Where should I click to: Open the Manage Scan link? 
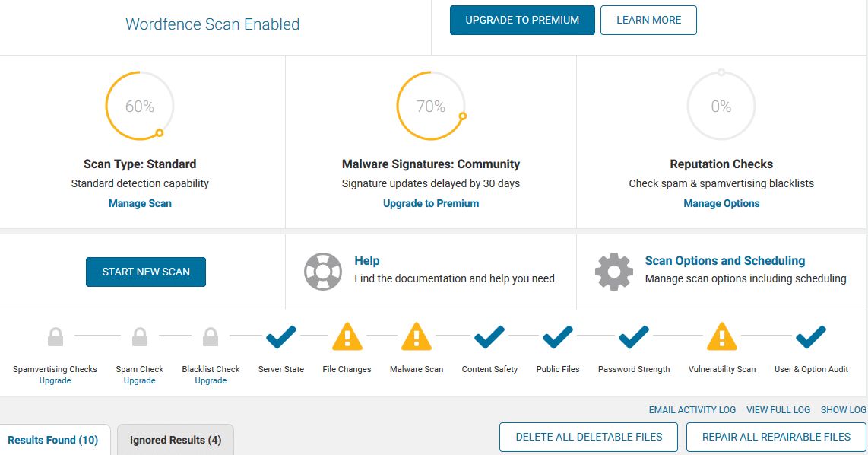[x=140, y=203]
